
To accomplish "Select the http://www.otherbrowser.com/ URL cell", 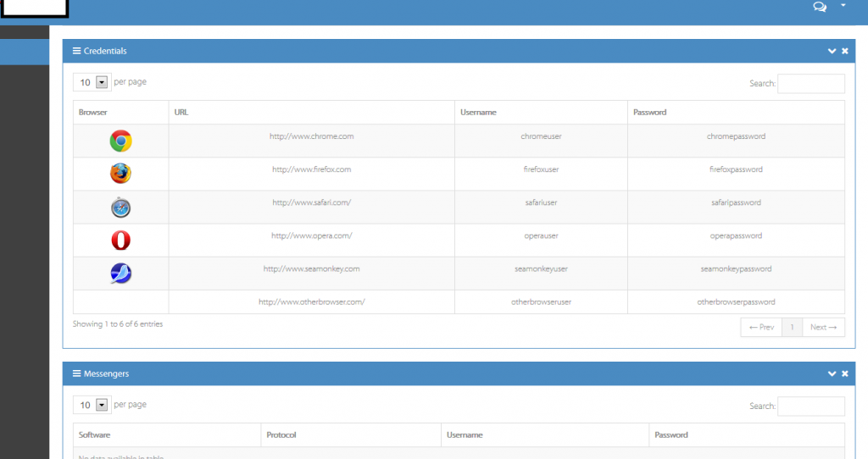I will tap(312, 302).
